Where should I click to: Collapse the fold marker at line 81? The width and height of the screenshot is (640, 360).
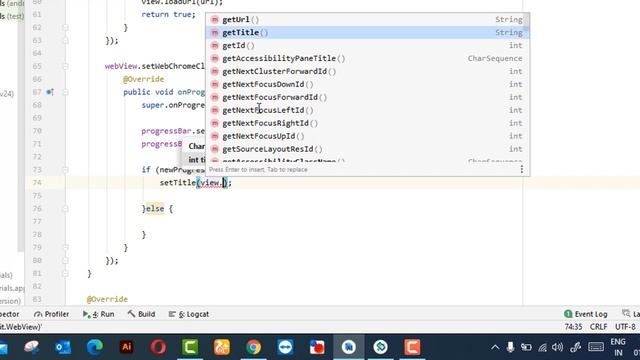click(x=65, y=273)
